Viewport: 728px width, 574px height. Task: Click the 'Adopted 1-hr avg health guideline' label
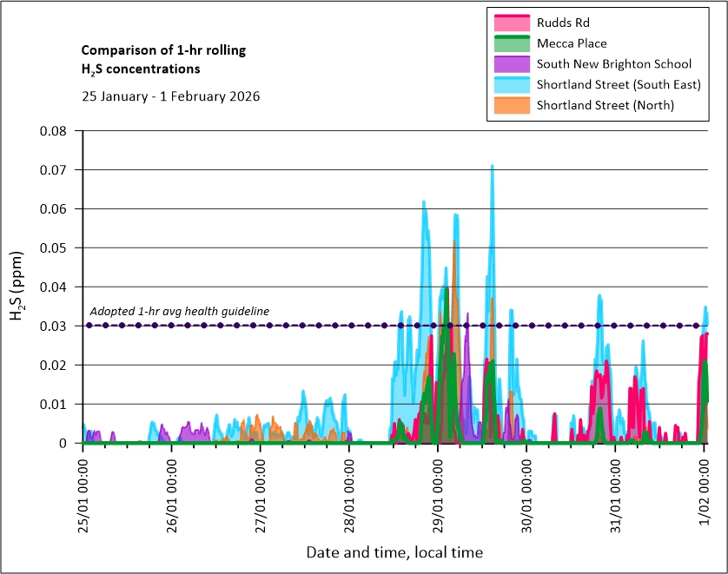coord(180,312)
